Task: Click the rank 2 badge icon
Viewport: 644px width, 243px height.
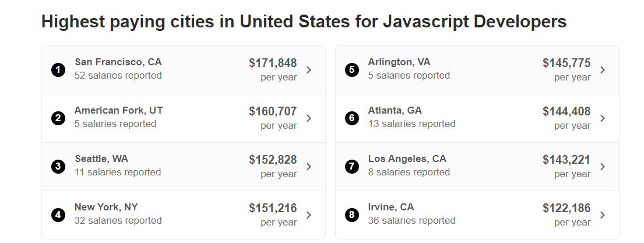Action: pyautogui.click(x=58, y=118)
